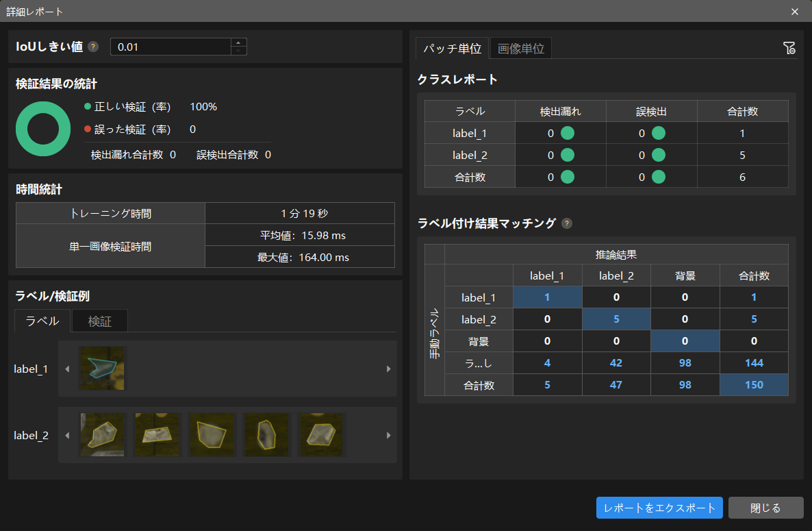Viewport: 812px width, 531px height.
Task: Close the 詳細レポート dialog with X
Action: (795, 12)
